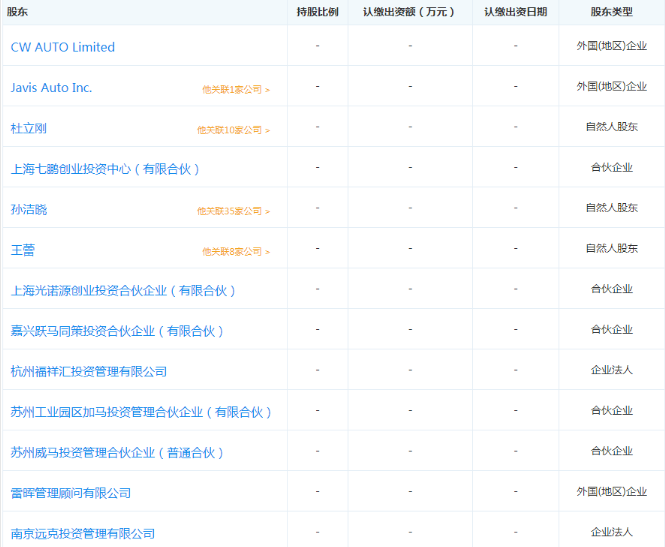Open the CW AUTO Limited shareholder link
Viewport: 665px width, 547px height.
click(x=63, y=47)
